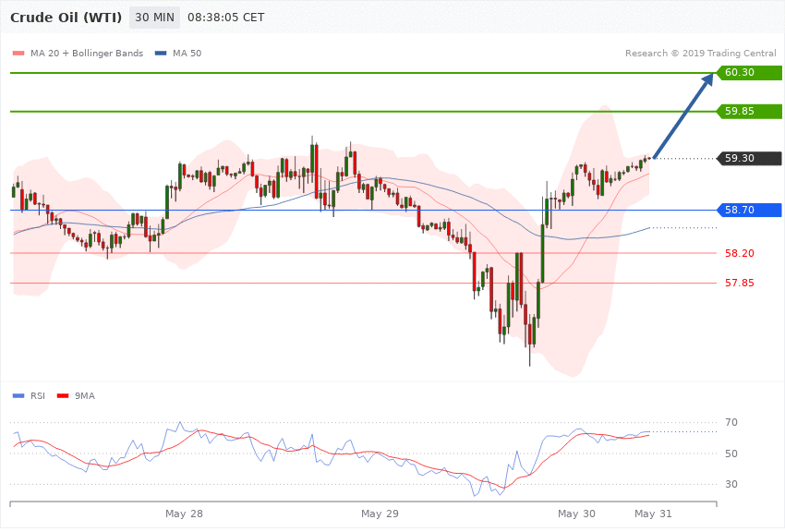Click the RSI blue legend swatch
Viewport: 785px width, 532px height.
point(18,396)
